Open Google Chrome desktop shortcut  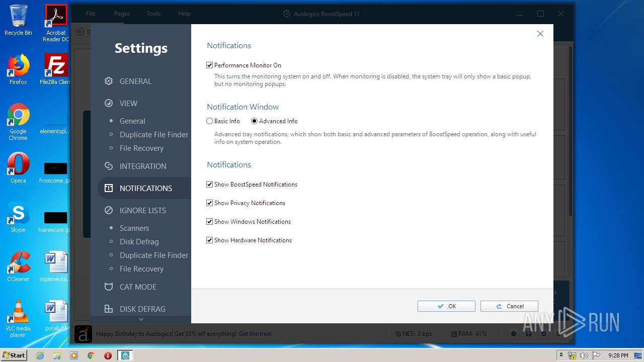(x=18, y=122)
